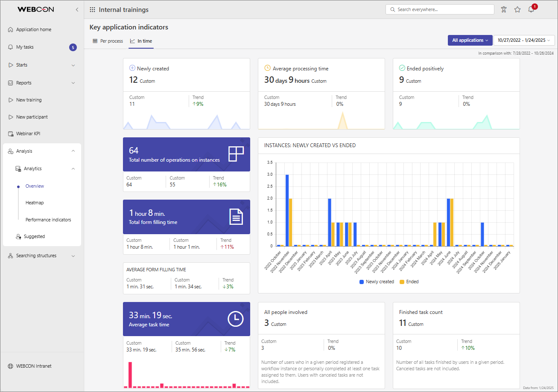Screen dimensions: 558x392
Task: Click the Average processing time clock icon
Action: 267,68
